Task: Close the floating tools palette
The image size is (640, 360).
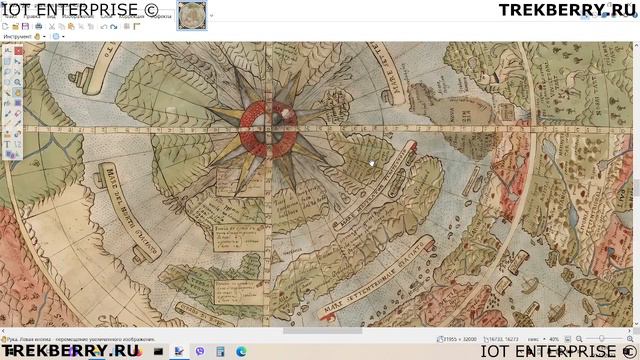Action: click(18, 51)
